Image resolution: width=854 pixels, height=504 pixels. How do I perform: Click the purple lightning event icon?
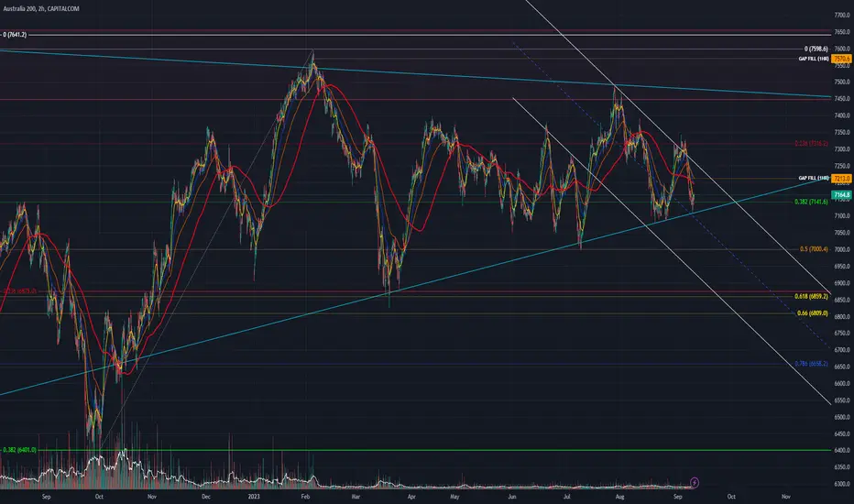point(695,482)
